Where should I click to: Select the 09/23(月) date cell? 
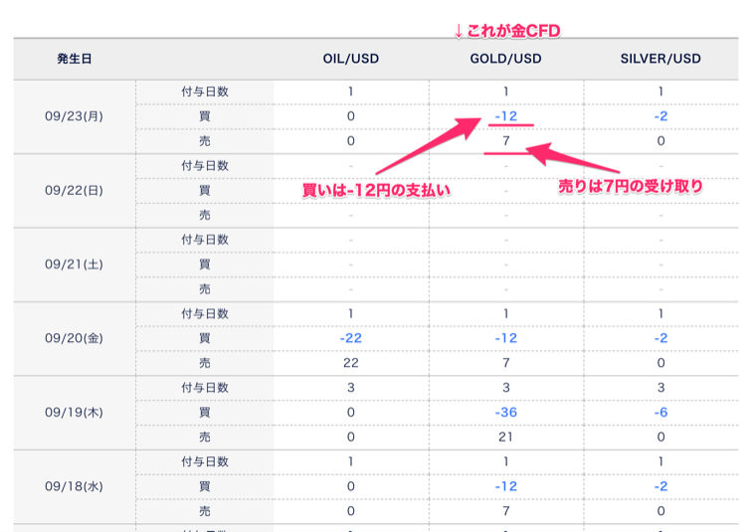(x=74, y=116)
